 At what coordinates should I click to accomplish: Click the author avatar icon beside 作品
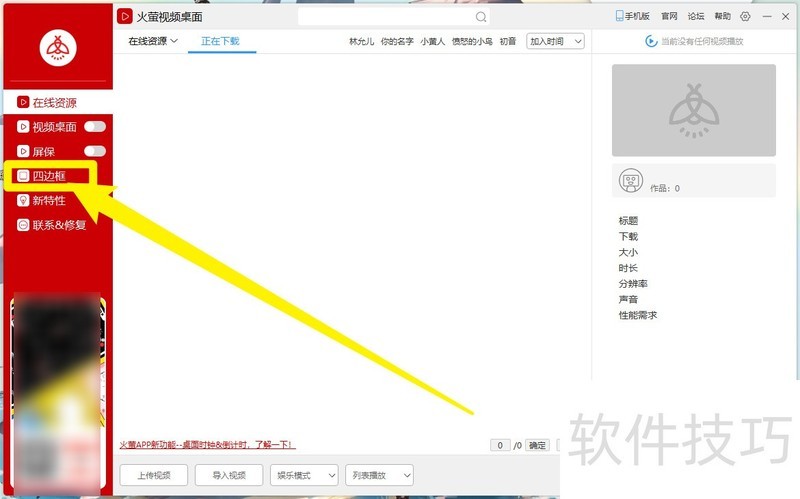[x=631, y=180]
